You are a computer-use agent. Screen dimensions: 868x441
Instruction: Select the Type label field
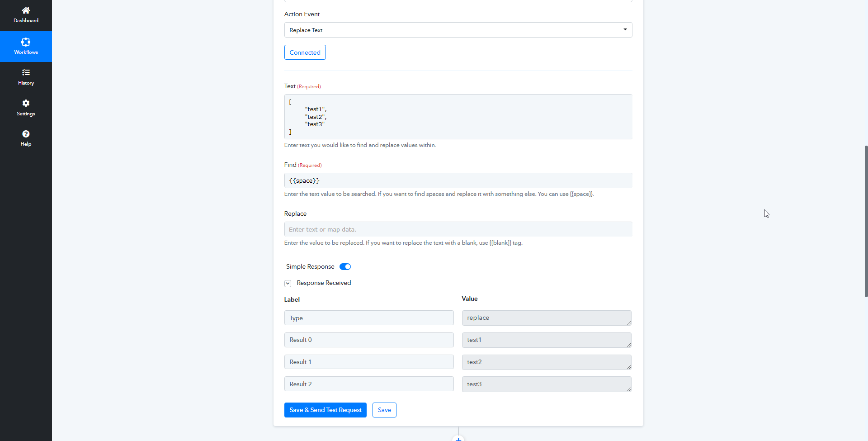pyautogui.click(x=368, y=318)
